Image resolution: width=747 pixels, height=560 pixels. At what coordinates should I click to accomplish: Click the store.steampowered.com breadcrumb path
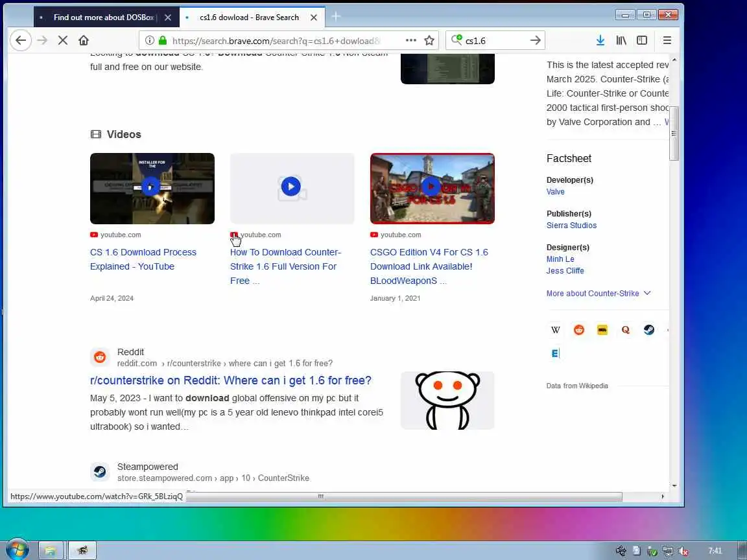coord(213,478)
